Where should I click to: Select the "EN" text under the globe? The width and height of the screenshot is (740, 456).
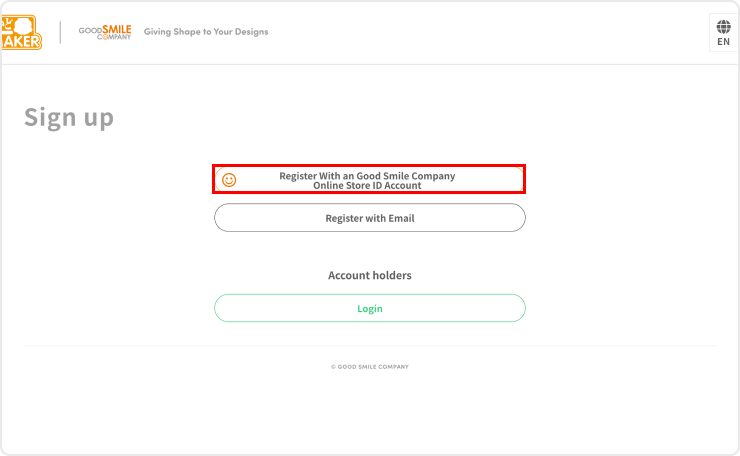pos(723,43)
